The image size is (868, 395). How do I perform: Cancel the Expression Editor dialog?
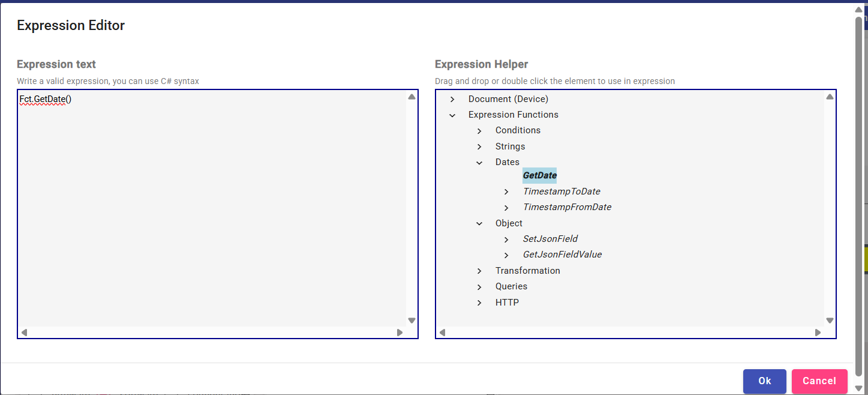pyautogui.click(x=819, y=381)
